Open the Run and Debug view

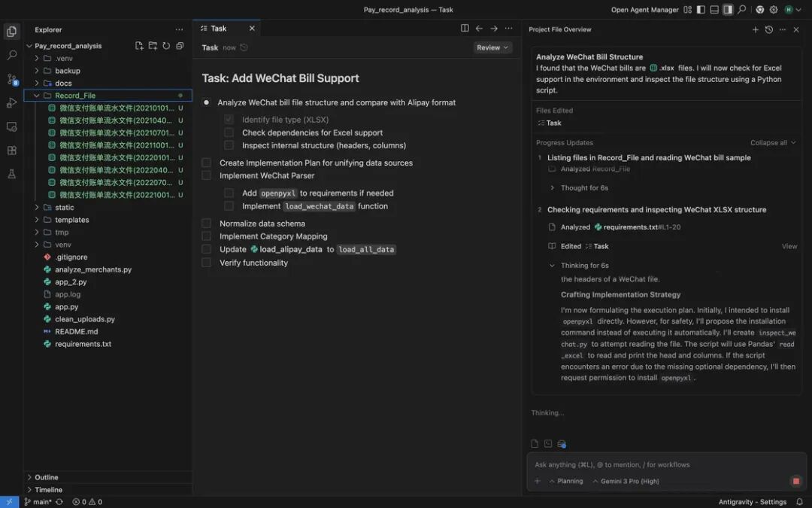point(12,102)
